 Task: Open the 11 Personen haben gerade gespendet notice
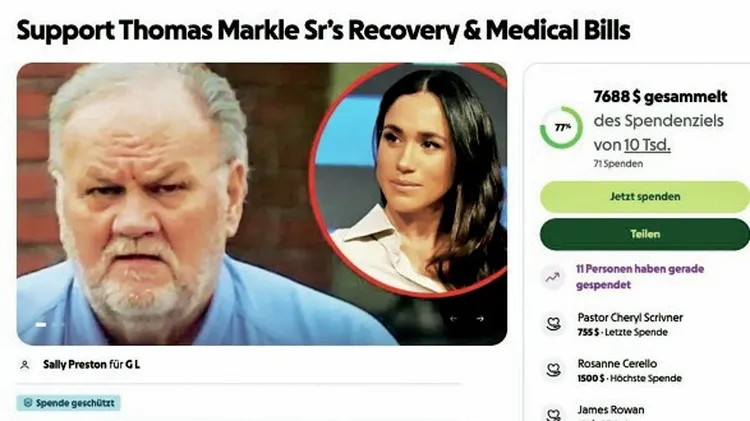[x=640, y=277]
